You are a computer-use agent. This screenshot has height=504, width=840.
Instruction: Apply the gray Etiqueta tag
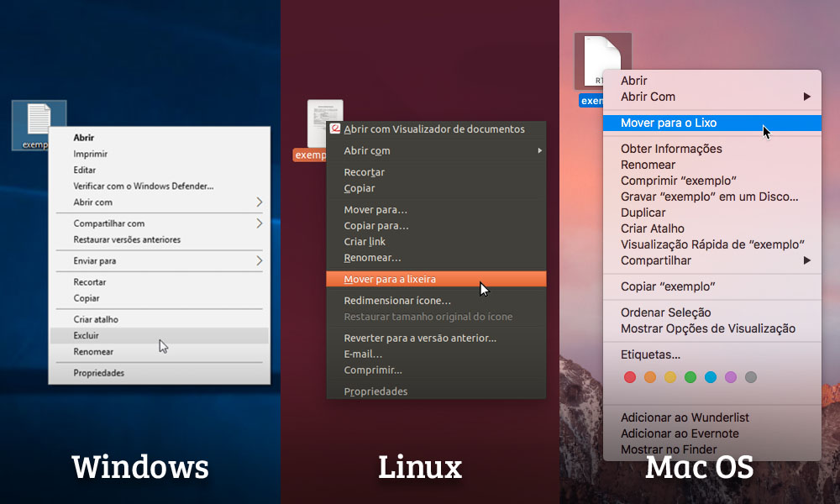click(x=753, y=377)
